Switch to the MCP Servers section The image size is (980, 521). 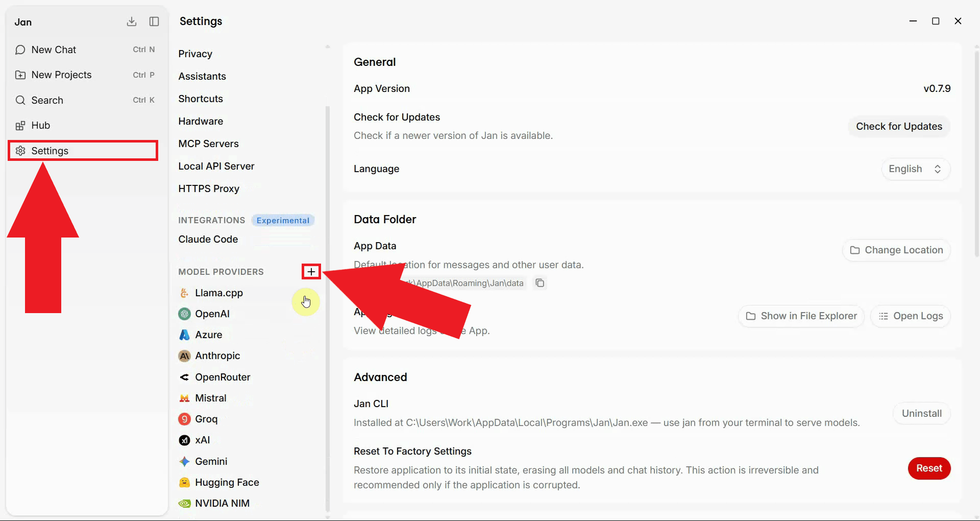pos(208,144)
